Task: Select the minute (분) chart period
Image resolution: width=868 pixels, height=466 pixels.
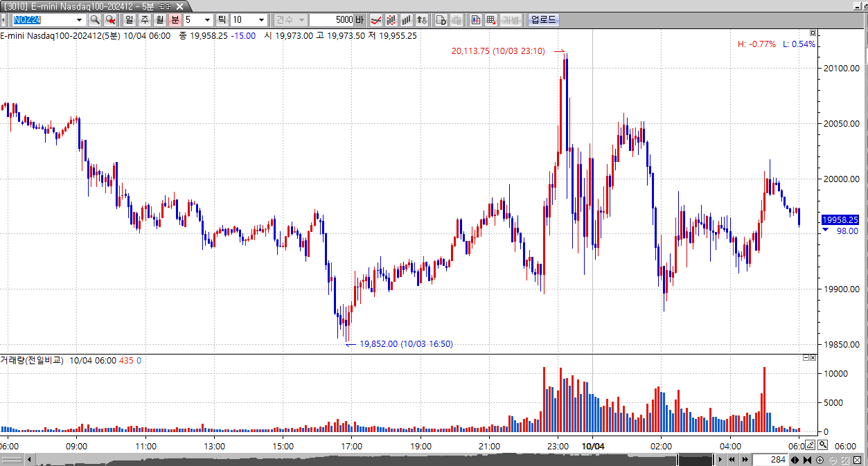Action: pyautogui.click(x=175, y=20)
